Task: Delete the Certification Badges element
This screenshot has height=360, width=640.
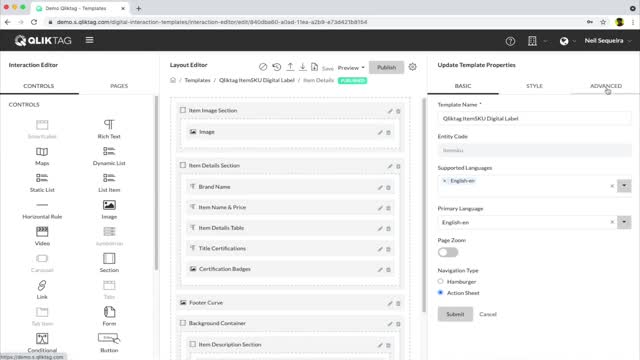Action: coord(389,270)
